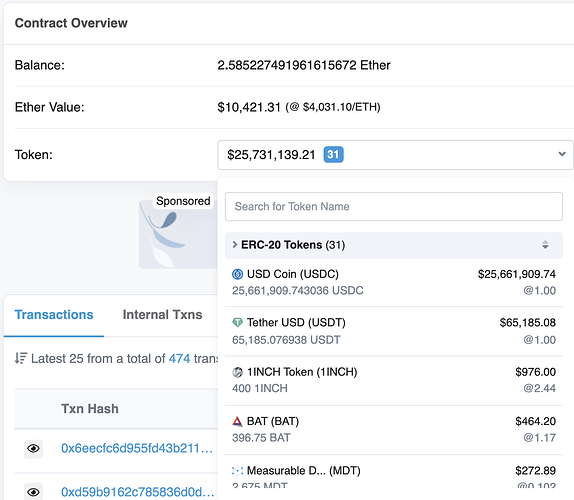Click the $976.00 1INCH value
The height and width of the screenshot is (500, 574).
pos(536,372)
